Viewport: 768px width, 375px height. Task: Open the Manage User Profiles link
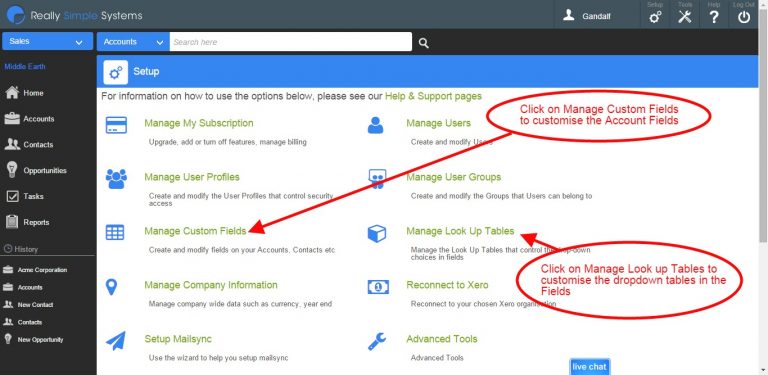(192, 177)
